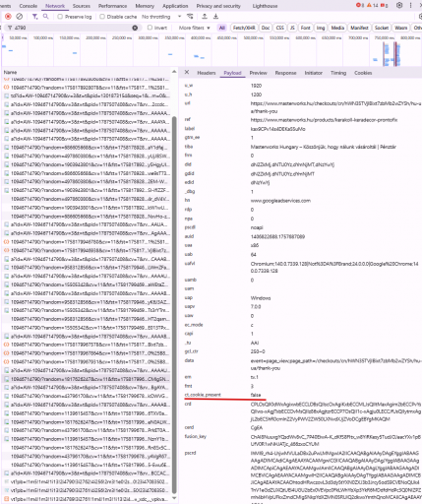Screen dimensions: 422x504
Task: Open the warnings count indicator showing 14
Action: click(x=373, y=5)
